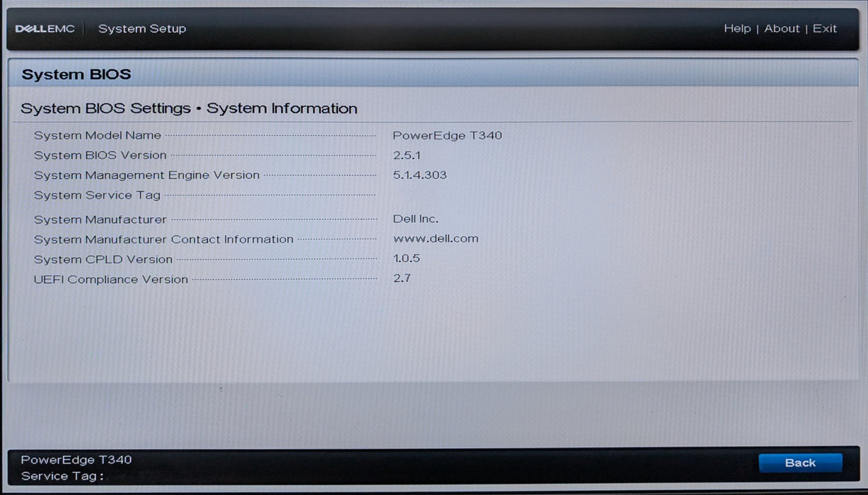Open the Help link in header
Image resolution: width=868 pixels, height=495 pixels.
coord(737,29)
